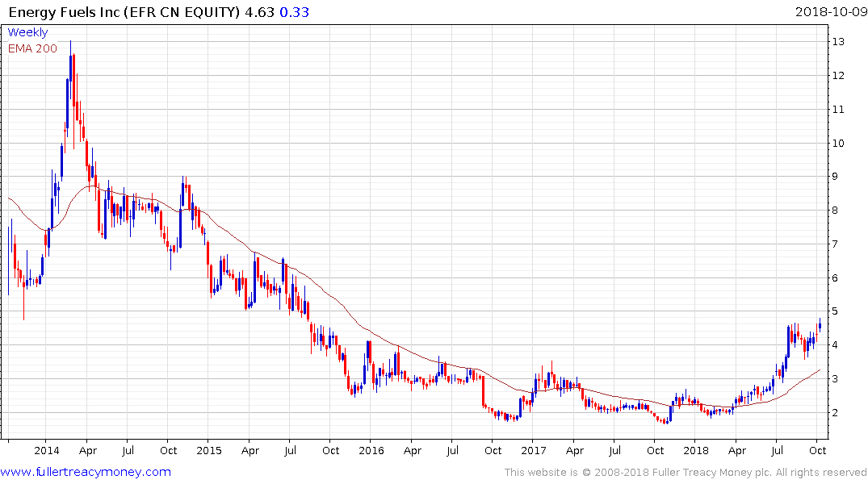Click the 'EMA 200' legend label

(32, 48)
